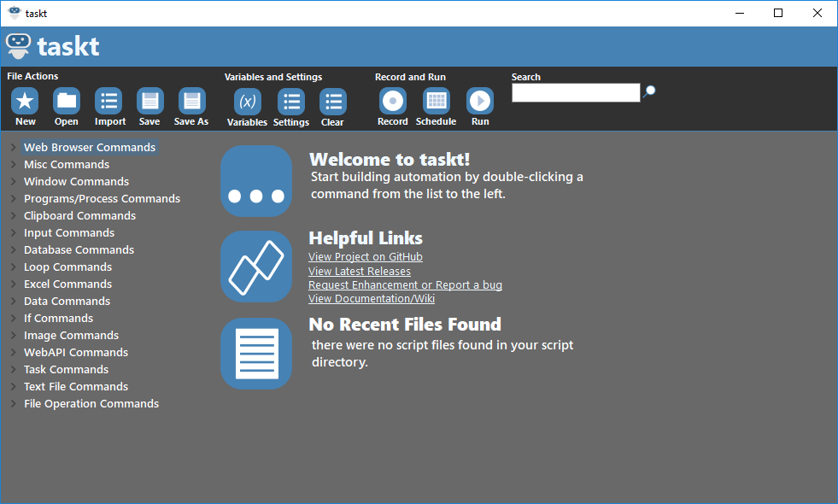Click inside the Search text field

tap(576, 92)
